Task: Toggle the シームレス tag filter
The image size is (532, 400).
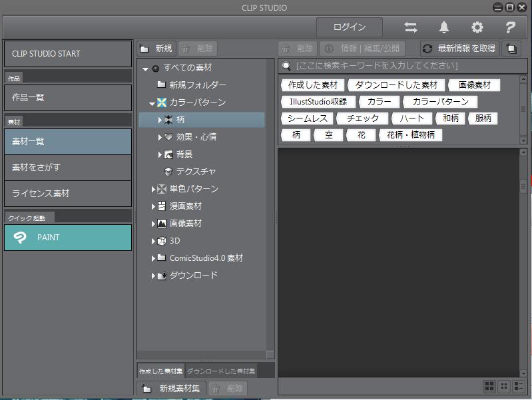Action: click(x=307, y=118)
